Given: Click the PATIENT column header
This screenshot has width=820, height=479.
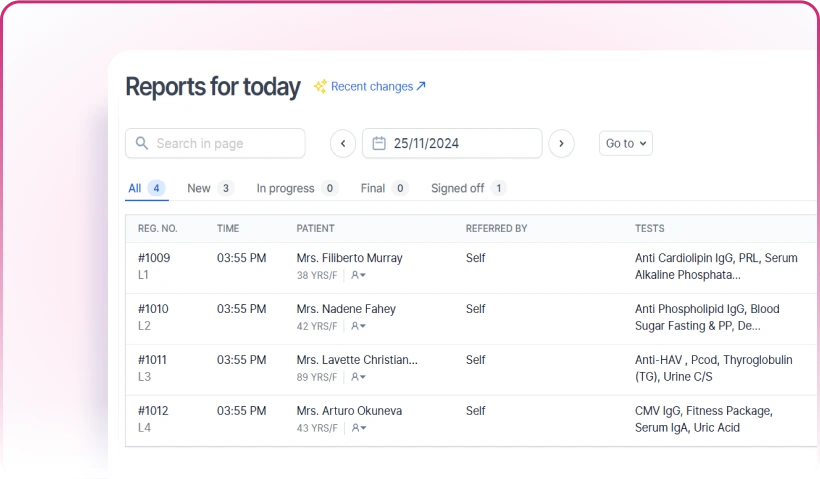Looking at the screenshot, I should 315,229.
